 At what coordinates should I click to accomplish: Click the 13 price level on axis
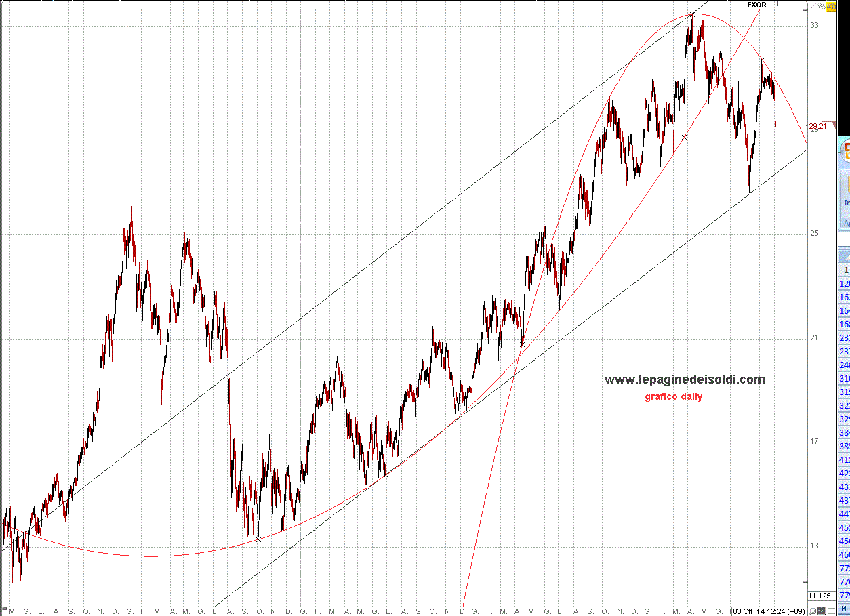pyautogui.click(x=814, y=546)
